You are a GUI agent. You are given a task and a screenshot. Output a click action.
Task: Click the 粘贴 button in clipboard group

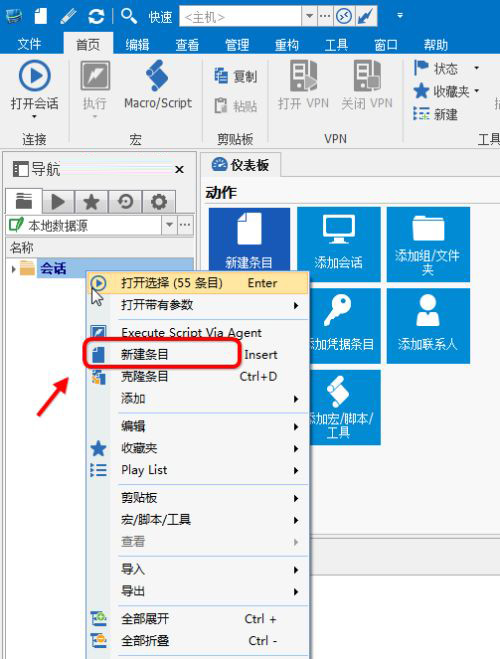click(235, 105)
